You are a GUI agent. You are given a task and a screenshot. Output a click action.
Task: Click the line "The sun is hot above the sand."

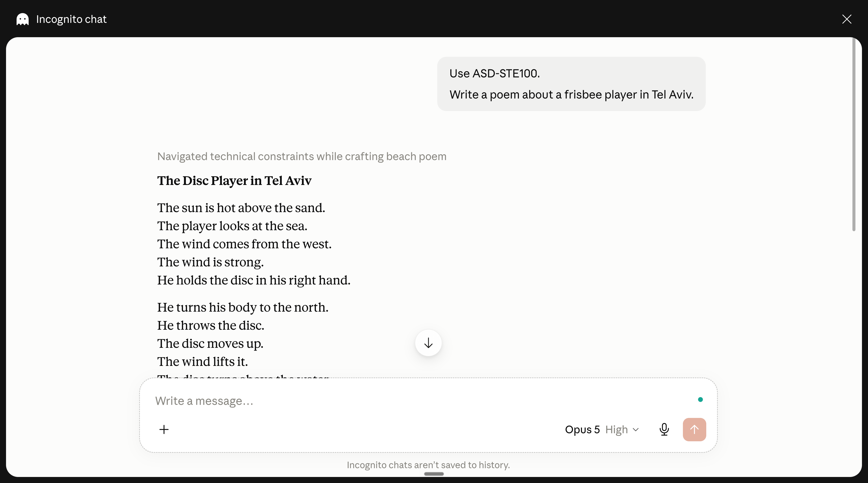click(x=241, y=208)
